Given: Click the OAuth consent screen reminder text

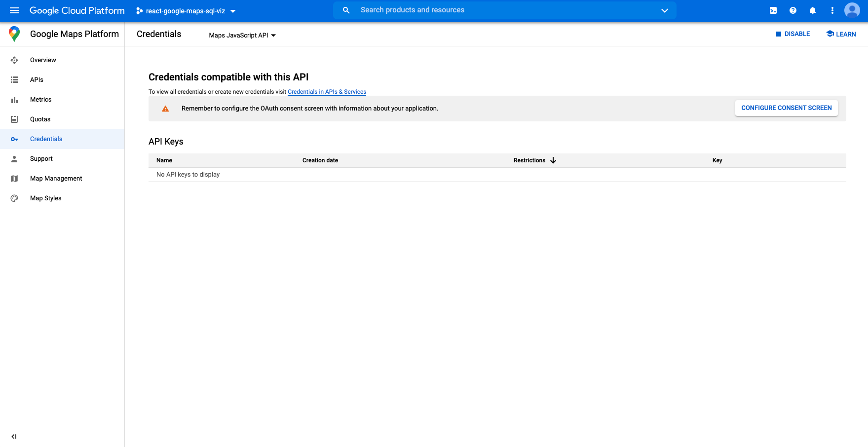Looking at the screenshot, I should [310, 109].
